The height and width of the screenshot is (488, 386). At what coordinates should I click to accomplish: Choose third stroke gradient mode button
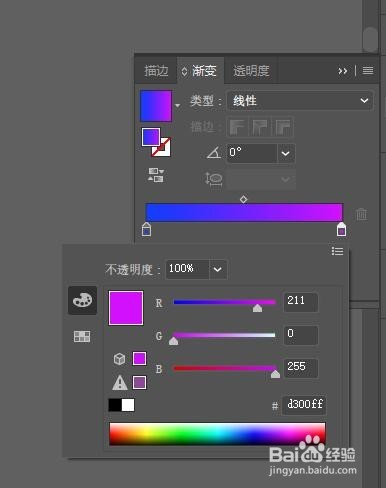coord(283,127)
